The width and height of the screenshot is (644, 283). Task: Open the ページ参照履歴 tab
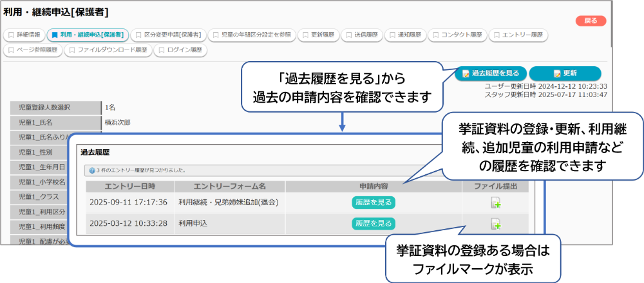pos(33,50)
